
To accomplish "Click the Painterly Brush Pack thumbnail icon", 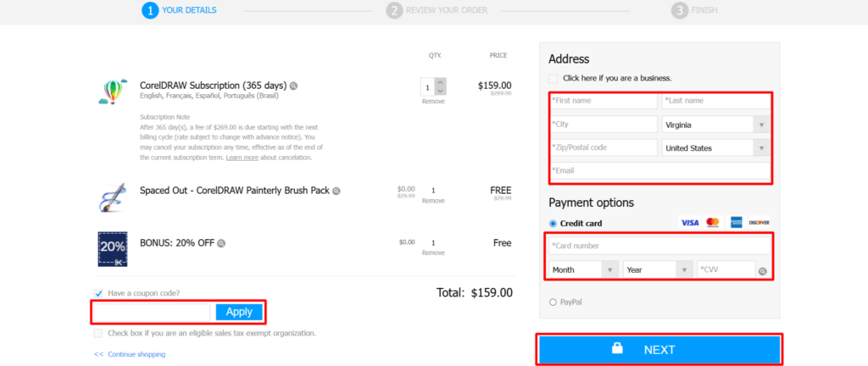I will (112, 197).
